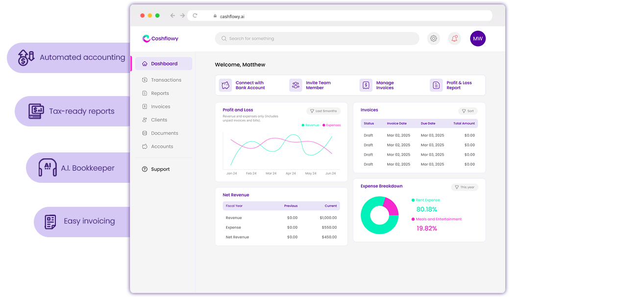Image resolution: width=644 pixels, height=297 pixels.
Task: Select Clients from the sidebar
Action: [159, 120]
